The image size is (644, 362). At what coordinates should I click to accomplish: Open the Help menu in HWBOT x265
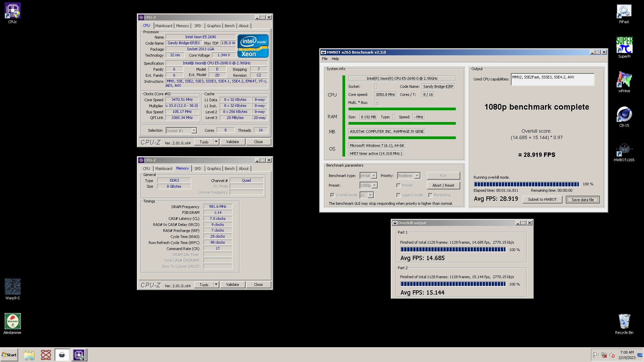pyautogui.click(x=335, y=59)
